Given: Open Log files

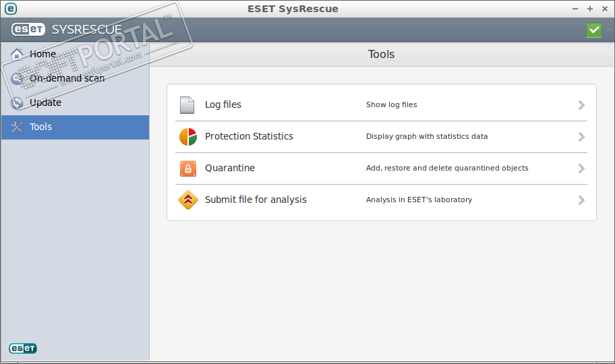Looking at the screenshot, I should click(381, 104).
